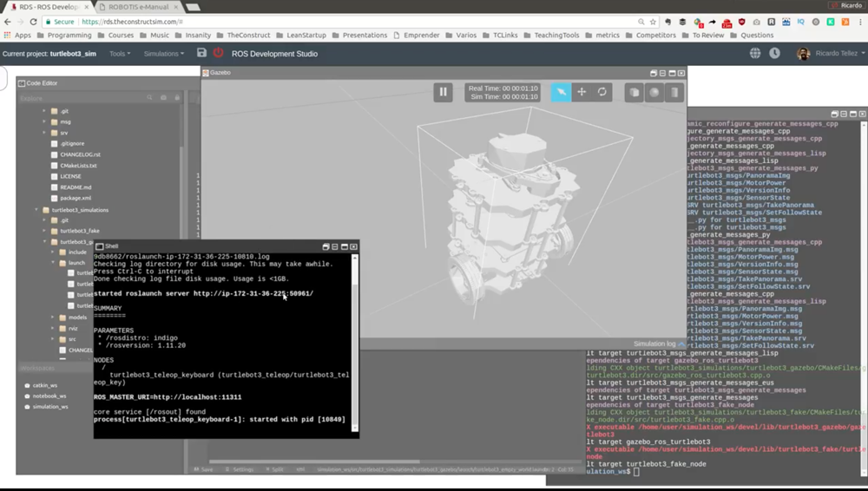Pause the Gazebo simulation
The image size is (868, 491).
tap(443, 93)
